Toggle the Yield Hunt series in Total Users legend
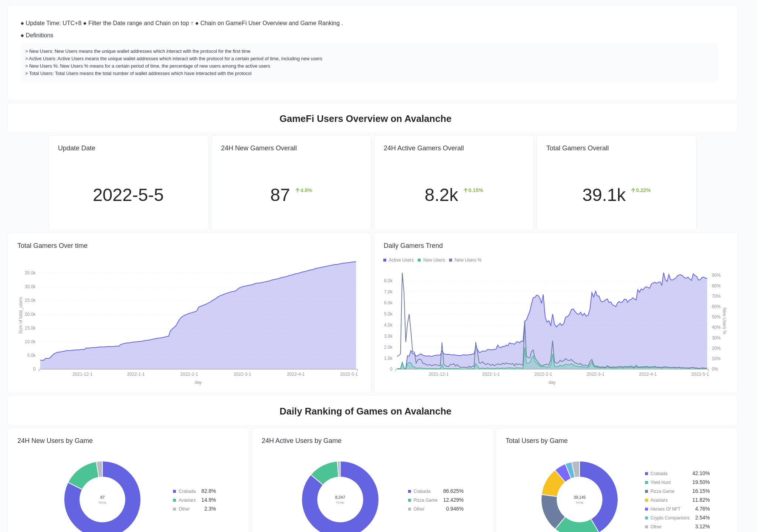 pyautogui.click(x=646, y=482)
